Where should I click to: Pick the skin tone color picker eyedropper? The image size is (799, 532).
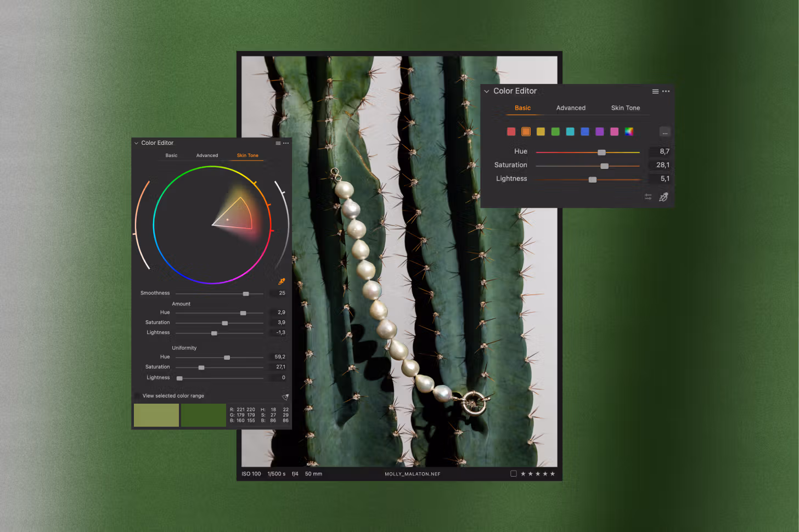pyautogui.click(x=282, y=281)
